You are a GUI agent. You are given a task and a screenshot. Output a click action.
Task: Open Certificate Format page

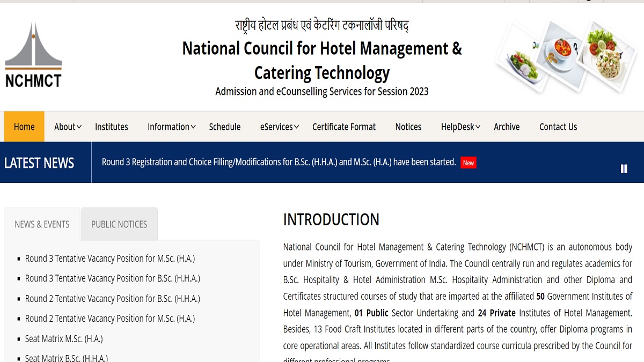coord(344,127)
